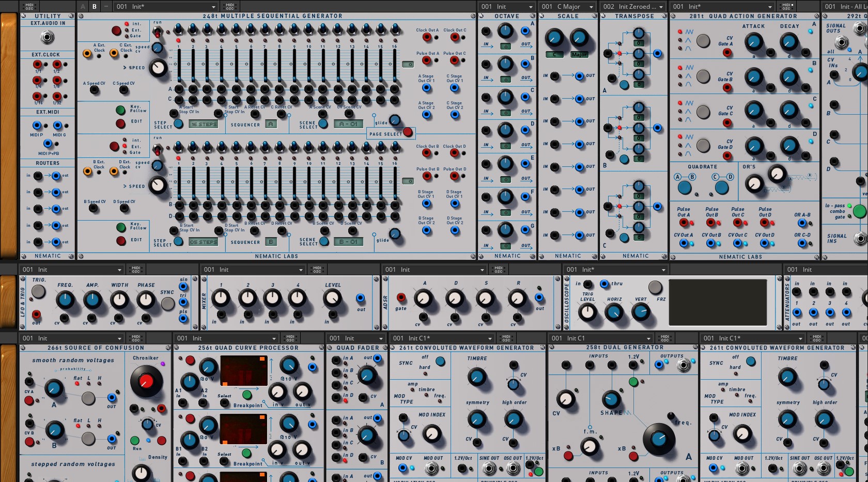Click the Mixer LEVEL knob
Screen dimensions: 868x482
coord(332,299)
